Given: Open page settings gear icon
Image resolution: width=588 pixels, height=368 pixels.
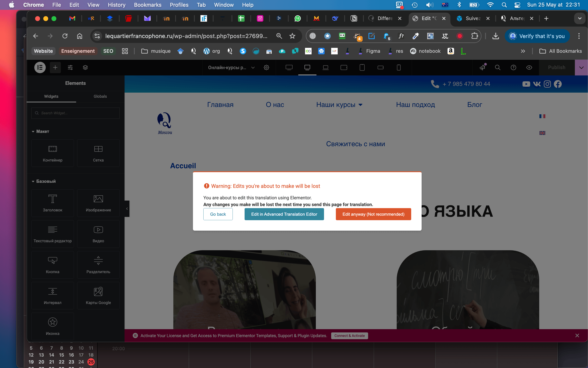Looking at the screenshot, I should pos(267,67).
